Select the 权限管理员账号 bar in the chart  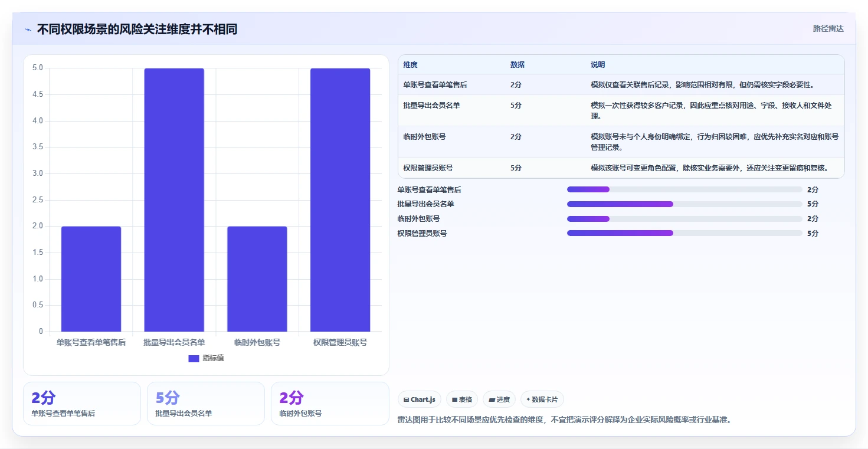pyautogui.click(x=340, y=200)
